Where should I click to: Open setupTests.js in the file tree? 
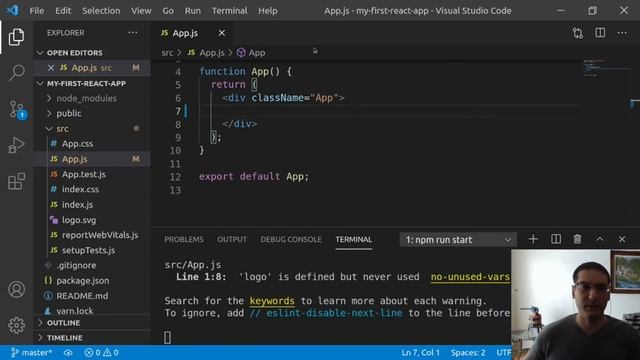click(x=88, y=250)
